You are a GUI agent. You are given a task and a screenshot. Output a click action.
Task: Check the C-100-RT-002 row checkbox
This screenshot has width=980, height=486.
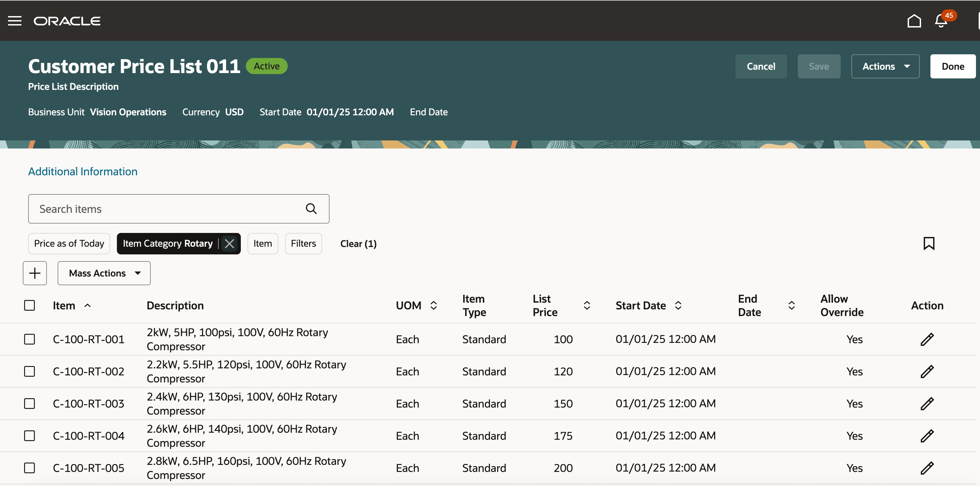[x=29, y=371]
